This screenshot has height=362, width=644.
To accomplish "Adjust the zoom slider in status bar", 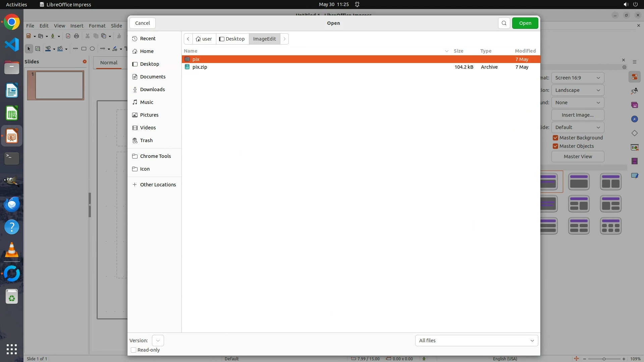I will 604,359.
